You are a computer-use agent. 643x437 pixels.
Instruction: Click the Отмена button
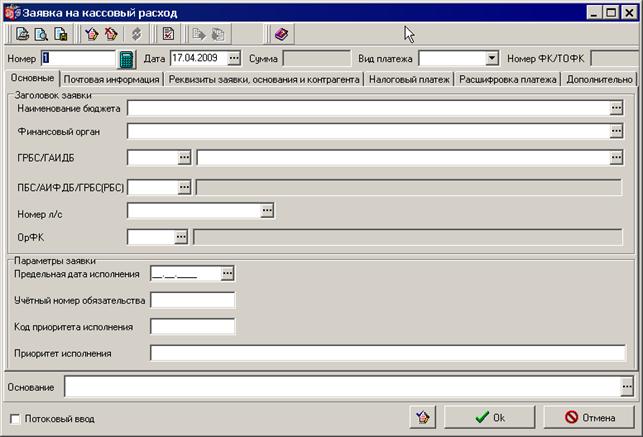click(x=589, y=417)
